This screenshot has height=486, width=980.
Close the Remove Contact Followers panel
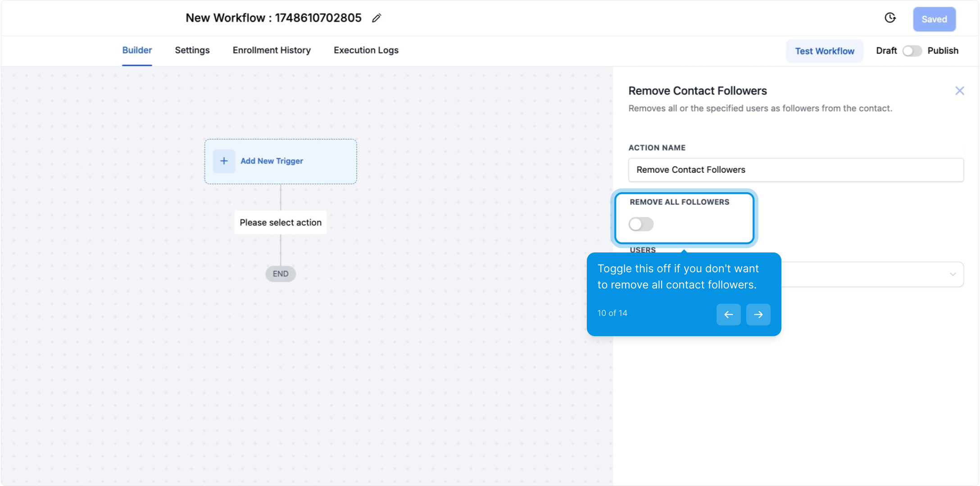960,91
